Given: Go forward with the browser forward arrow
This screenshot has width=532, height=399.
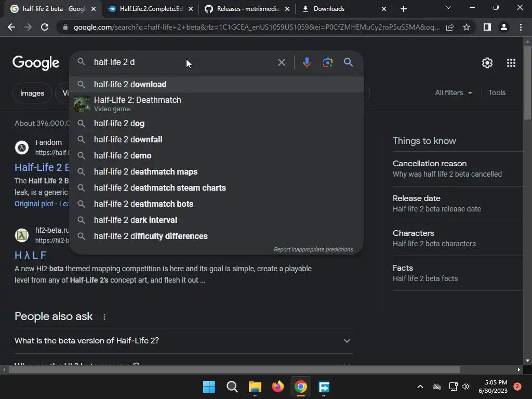Looking at the screenshot, I should [x=28, y=27].
